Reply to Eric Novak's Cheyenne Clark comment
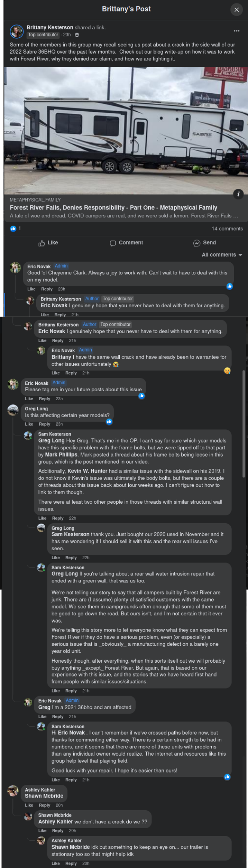 pyautogui.click(x=47, y=289)
